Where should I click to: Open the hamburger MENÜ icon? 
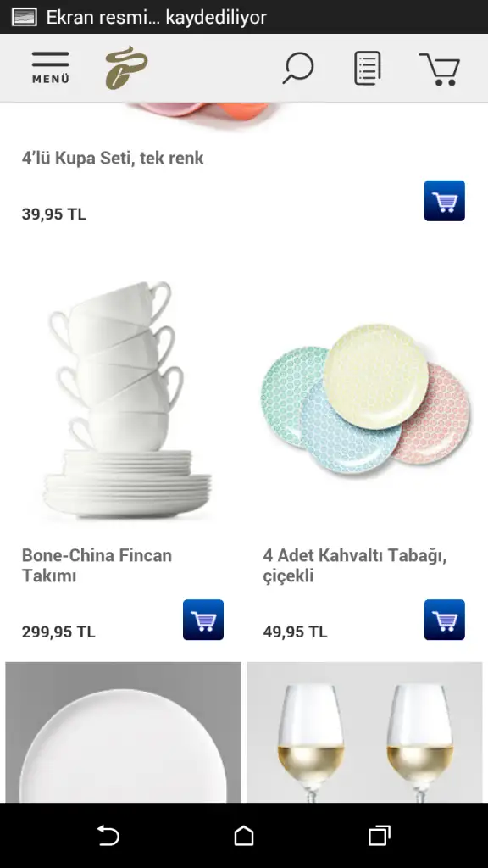pyautogui.click(x=50, y=68)
